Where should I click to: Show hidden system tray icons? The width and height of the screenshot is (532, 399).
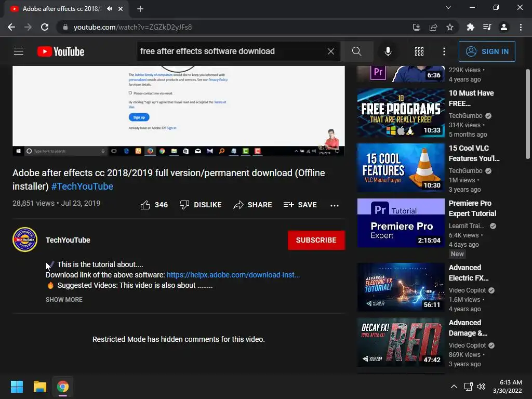click(454, 387)
